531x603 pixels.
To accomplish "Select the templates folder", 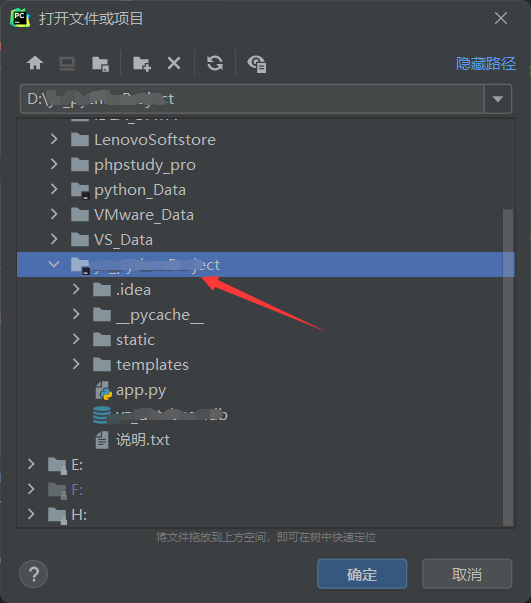I will (153, 365).
